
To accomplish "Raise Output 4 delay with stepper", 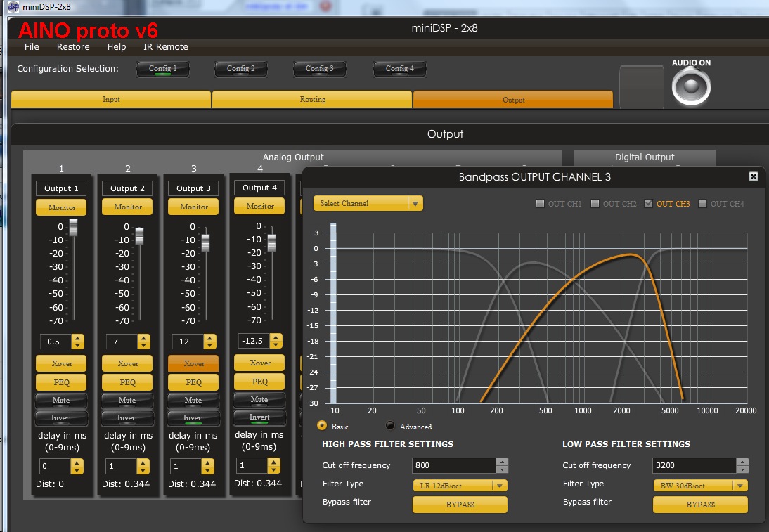I will (x=273, y=462).
